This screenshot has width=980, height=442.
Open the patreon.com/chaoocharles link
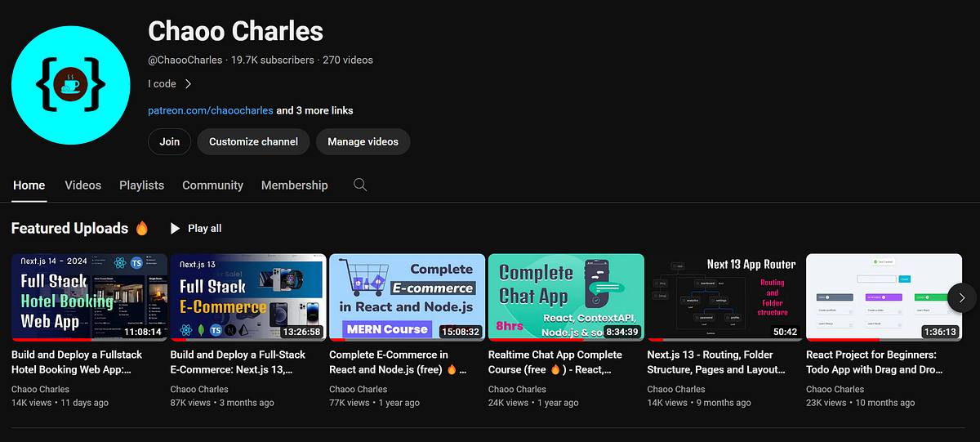click(x=211, y=110)
